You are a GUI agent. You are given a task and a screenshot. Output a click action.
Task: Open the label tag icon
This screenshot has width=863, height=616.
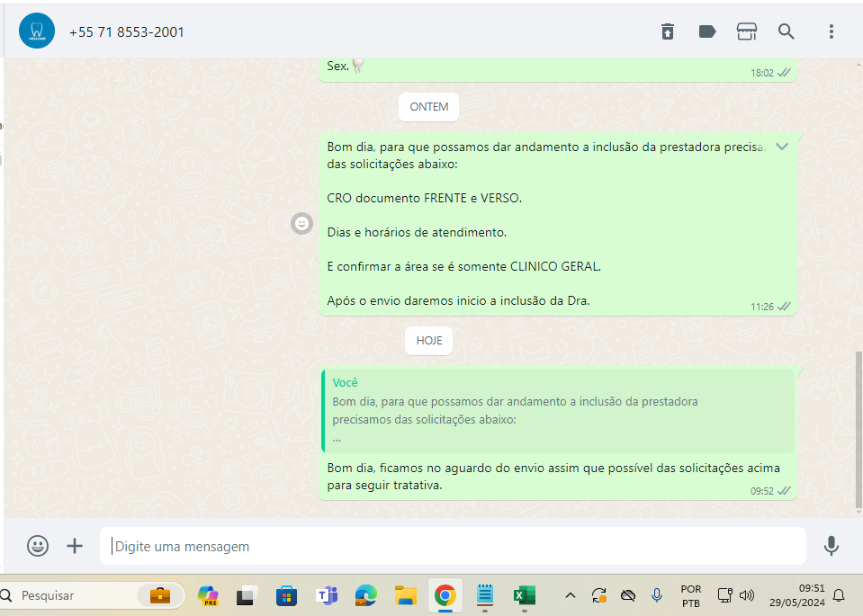tap(706, 31)
